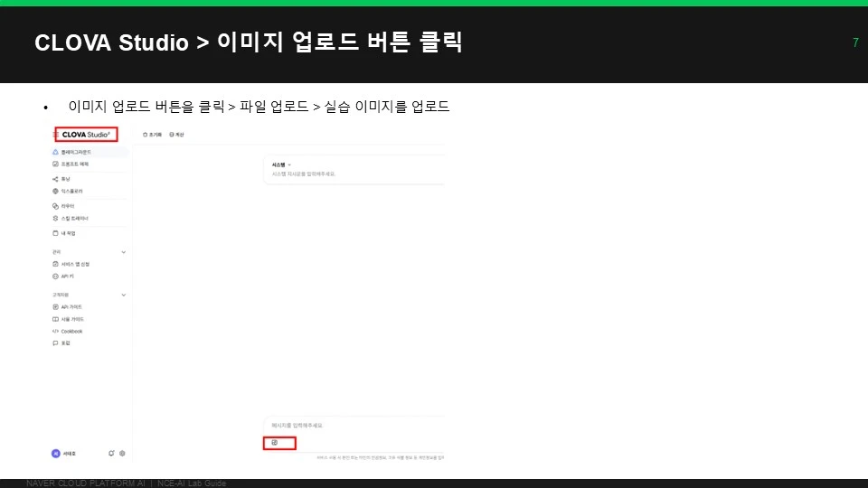Click the slide title text 'CLOVA Studio > 이미지 업로드 버튼 클릭'
The width and height of the screenshot is (868, 488).
pos(248,42)
